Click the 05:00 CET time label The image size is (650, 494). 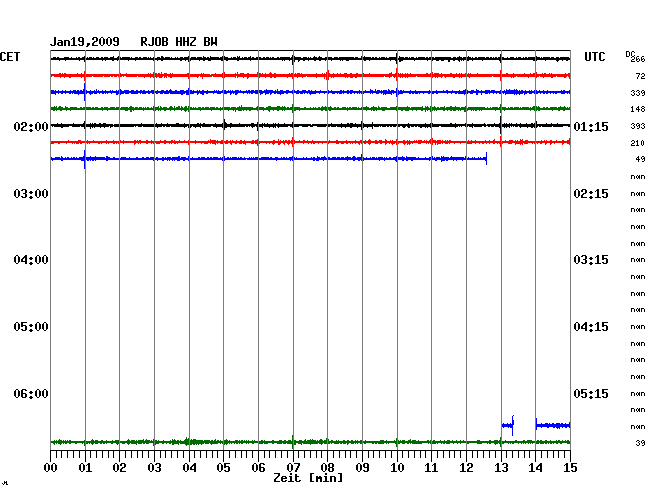tap(31, 327)
